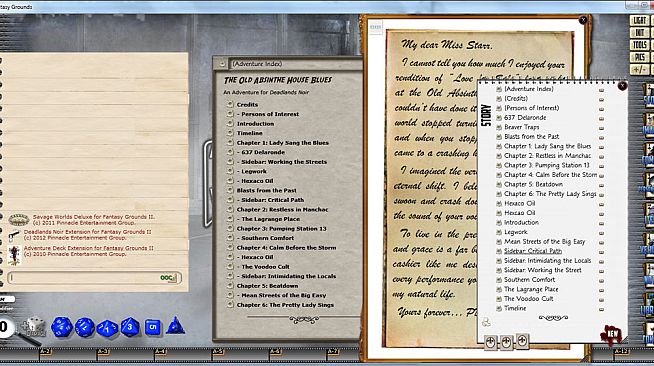Click Savage Worlds Deluxe chat message
The height and width of the screenshot is (366, 654).
pos(93,220)
